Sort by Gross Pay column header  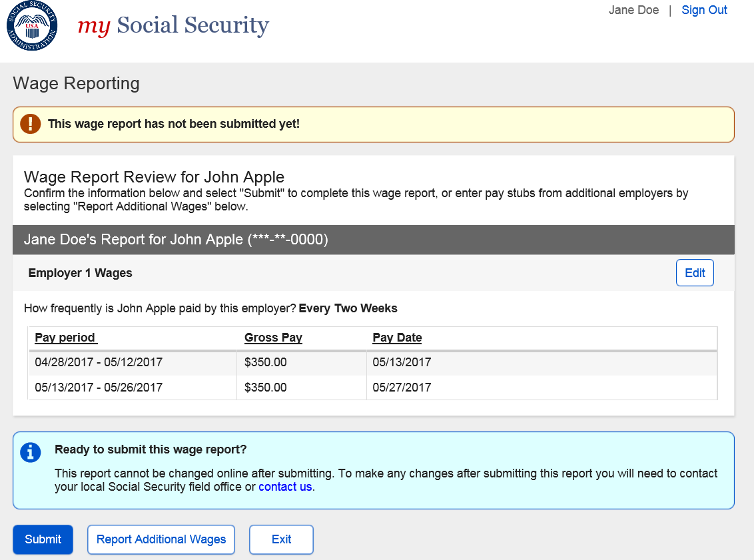pyautogui.click(x=273, y=338)
